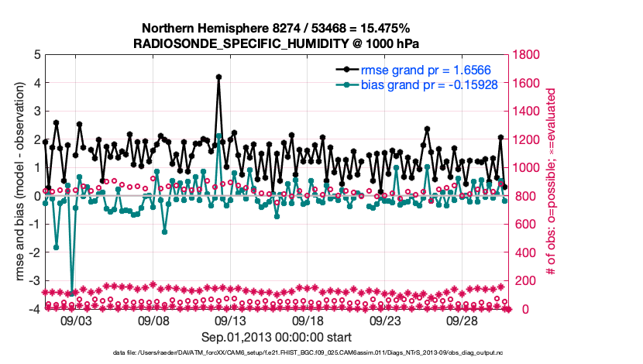The width and height of the screenshot is (643, 364).
Task: Click the rmse peak point above 4
Action: [x=218, y=77]
